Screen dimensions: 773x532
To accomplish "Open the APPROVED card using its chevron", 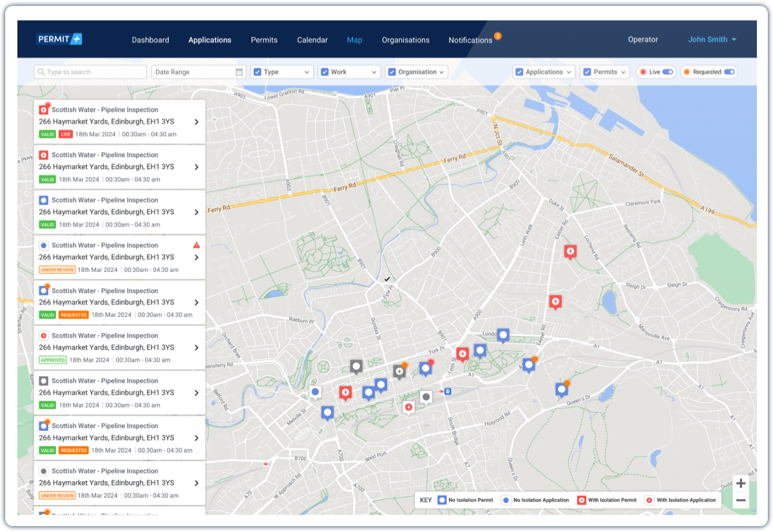I will point(196,348).
